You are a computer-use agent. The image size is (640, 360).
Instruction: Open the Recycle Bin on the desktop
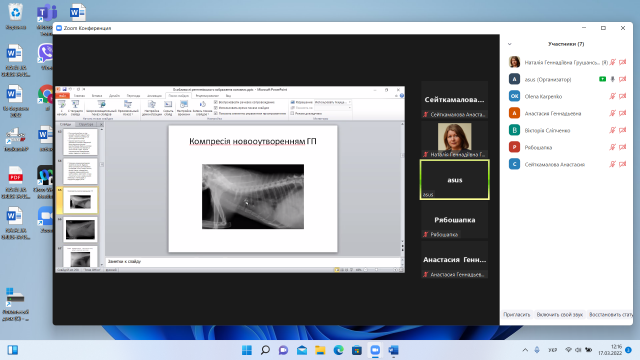(16, 16)
